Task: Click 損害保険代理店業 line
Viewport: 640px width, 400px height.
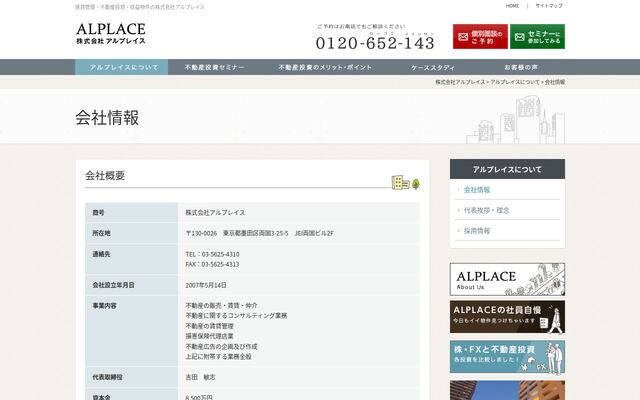Action: click(x=209, y=336)
